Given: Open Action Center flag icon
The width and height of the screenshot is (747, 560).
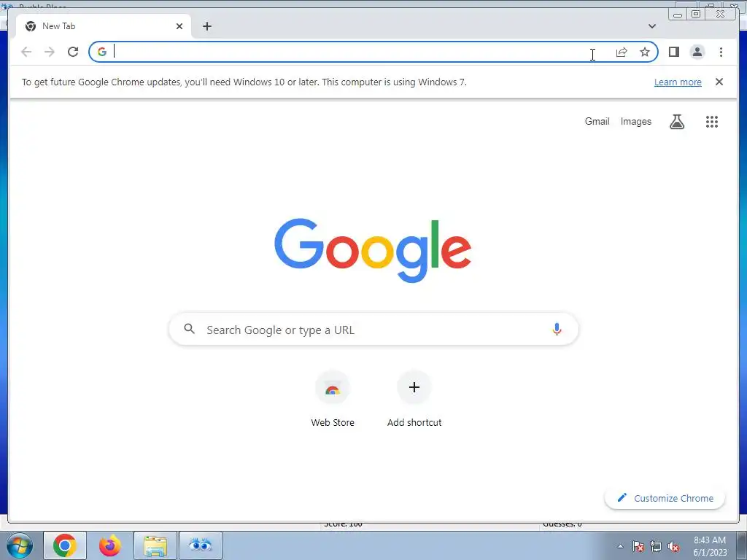Looking at the screenshot, I should [x=638, y=546].
